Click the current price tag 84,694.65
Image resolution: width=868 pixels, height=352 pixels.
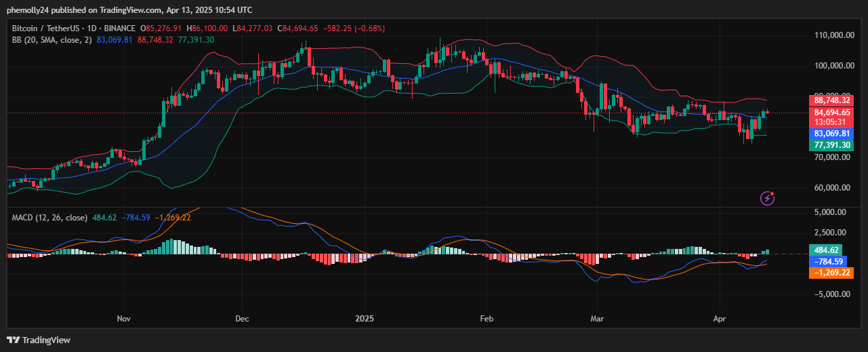(831, 112)
